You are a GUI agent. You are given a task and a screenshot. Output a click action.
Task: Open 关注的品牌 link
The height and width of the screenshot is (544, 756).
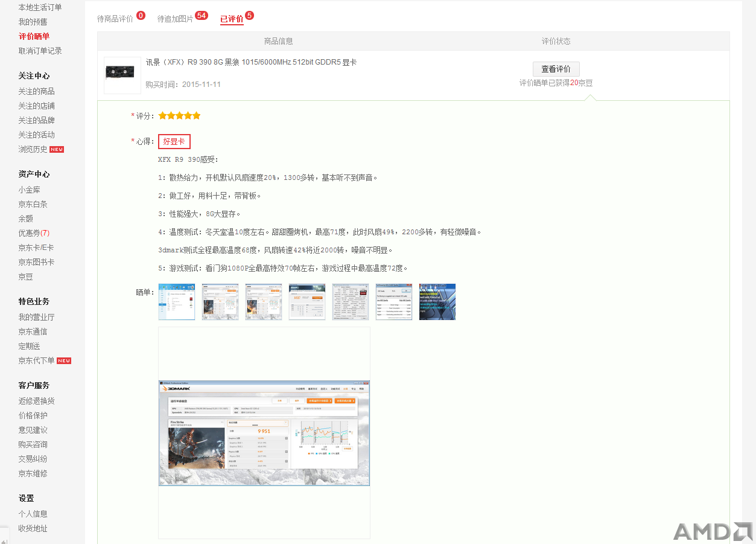(x=36, y=120)
